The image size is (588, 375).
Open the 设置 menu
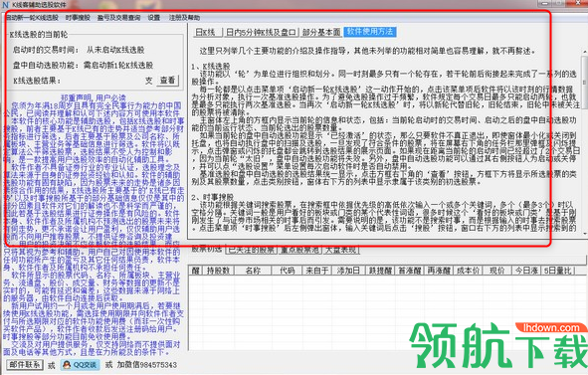[154, 18]
